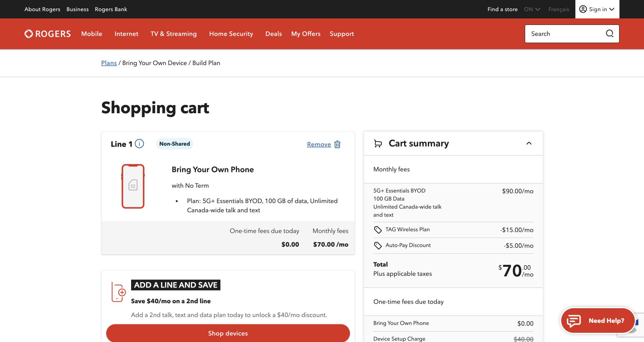Image resolution: width=644 pixels, height=342 pixels.
Task: Click the "$70.00 /mo" Line 1 monthly fee
Action: (x=331, y=245)
